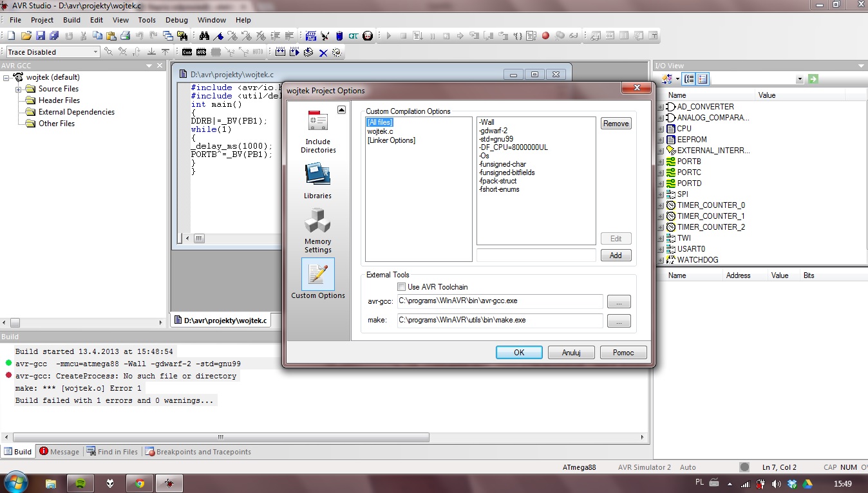The image size is (868, 493).
Task: Open the Tools menu
Action: click(147, 20)
